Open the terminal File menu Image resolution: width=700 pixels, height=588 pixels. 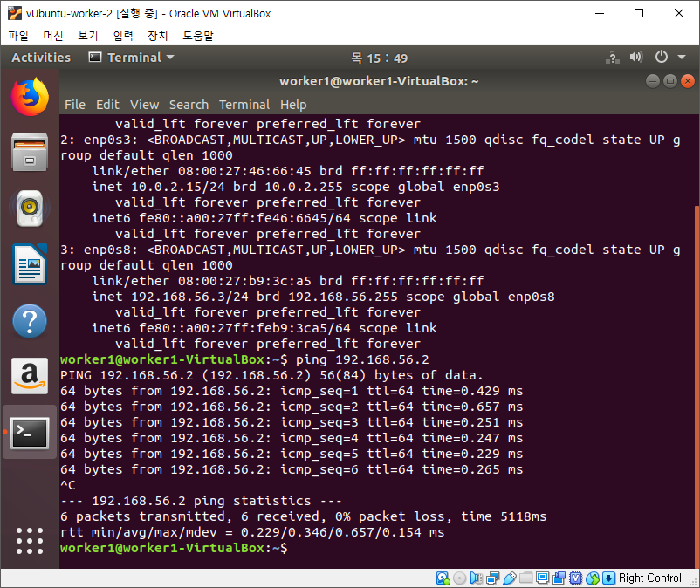pos(74,105)
